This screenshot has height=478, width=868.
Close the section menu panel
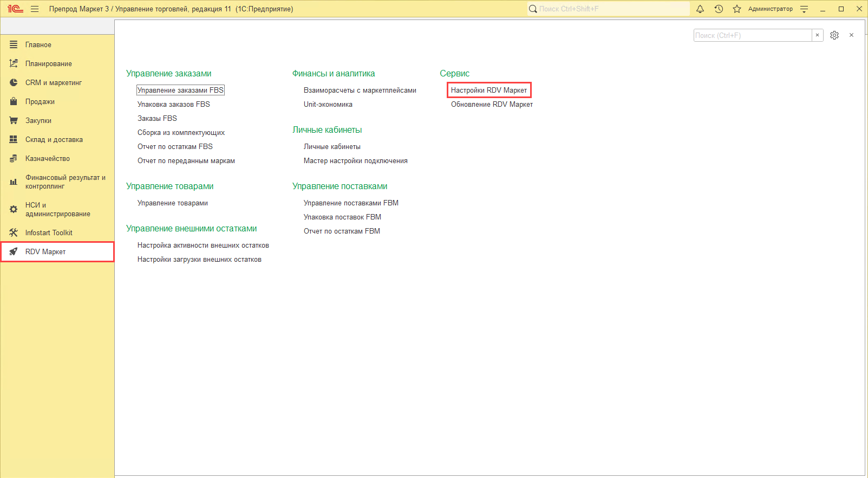click(851, 35)
